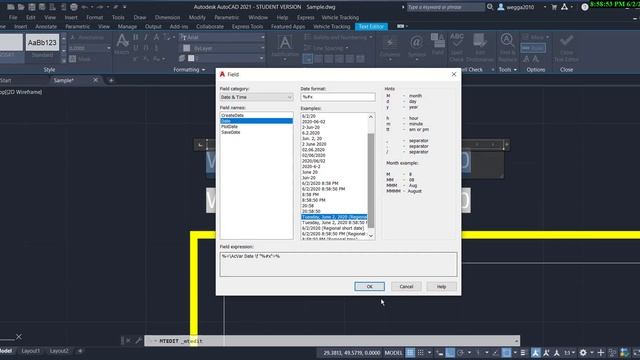Click the Field icon in ribbon
This screenshot has width=640, height=360.
tap(438, 44)
